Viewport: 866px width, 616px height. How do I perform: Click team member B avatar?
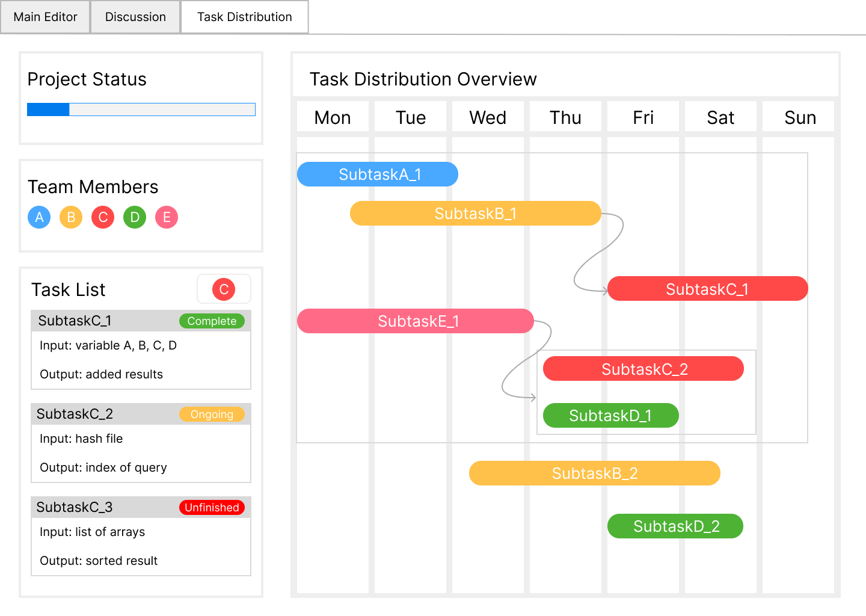(x=71, y=217)
